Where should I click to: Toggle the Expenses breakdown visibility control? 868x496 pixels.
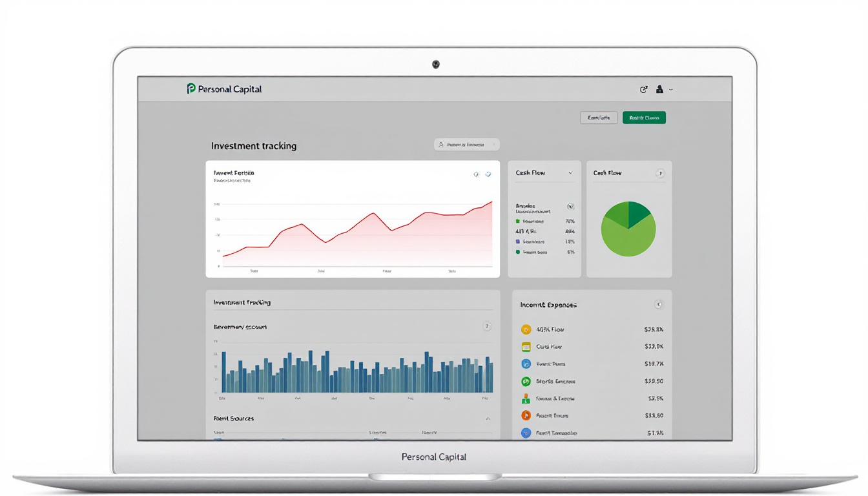pos(571,207)
